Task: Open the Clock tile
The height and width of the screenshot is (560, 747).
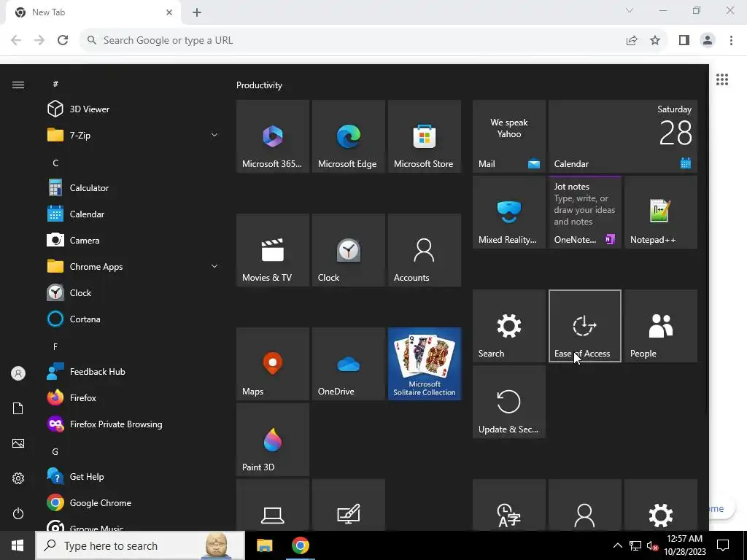Action: (x=348, y=250)
